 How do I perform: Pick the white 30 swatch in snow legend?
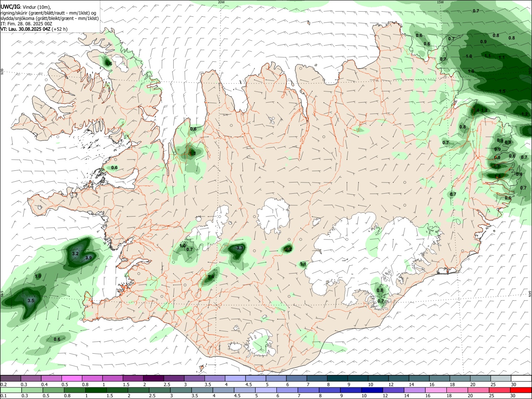pos(522,378)
